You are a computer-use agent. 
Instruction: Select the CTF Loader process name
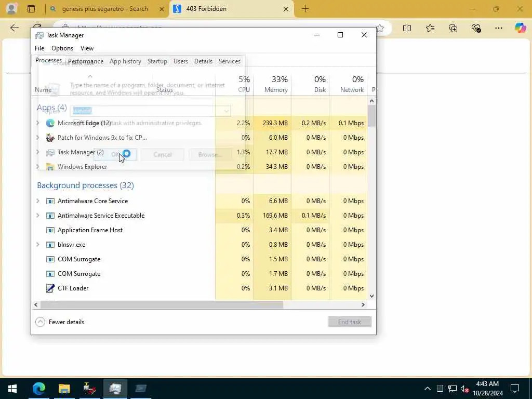[x=73, y=288]
